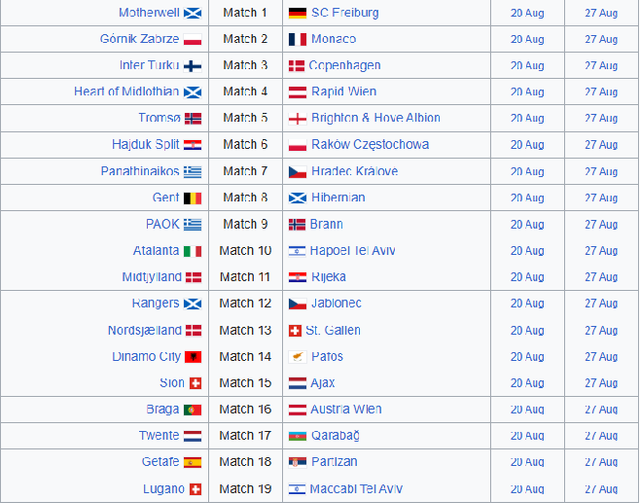
Task: Click the Serbian flag beside Partizan
Action: (298, 463)
